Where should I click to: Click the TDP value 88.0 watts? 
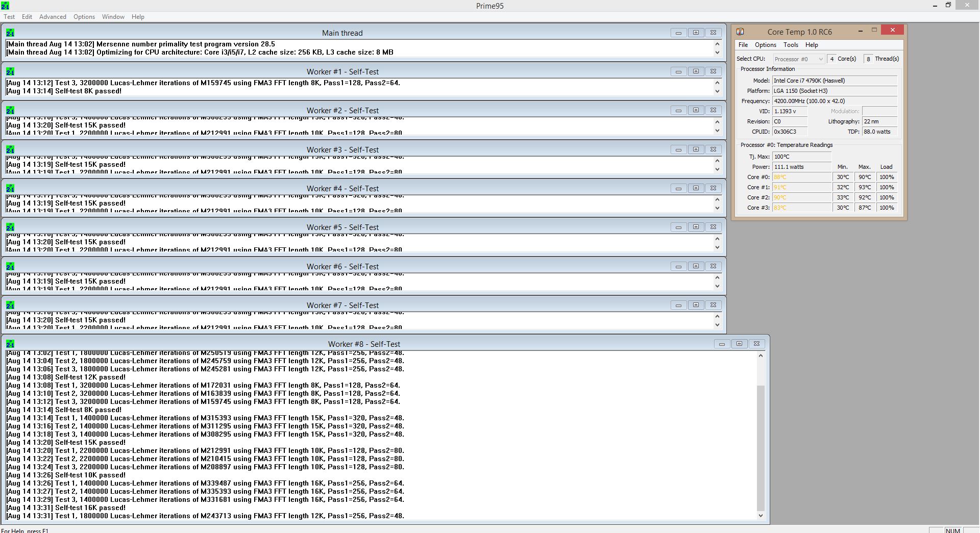click(879, 132)
